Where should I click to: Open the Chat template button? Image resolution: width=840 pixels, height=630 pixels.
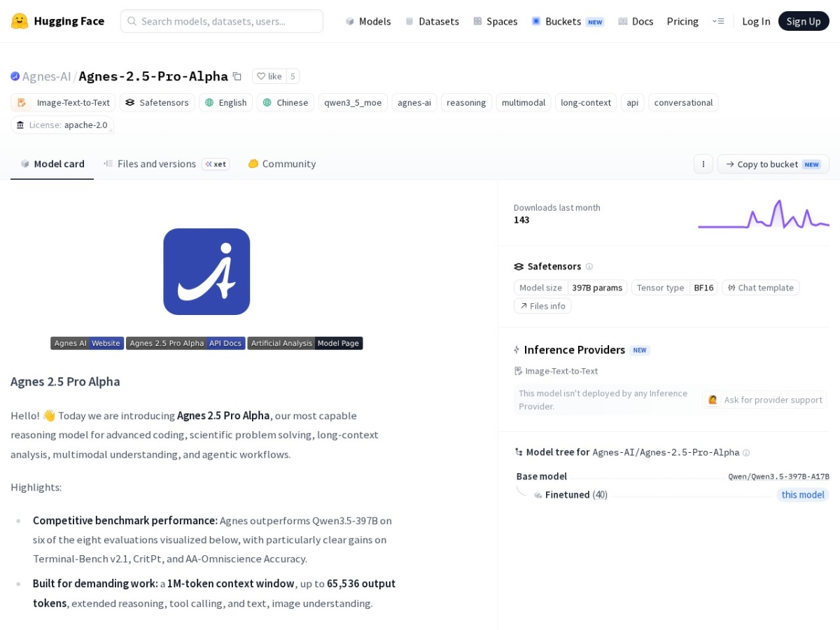tap(760, 288)
